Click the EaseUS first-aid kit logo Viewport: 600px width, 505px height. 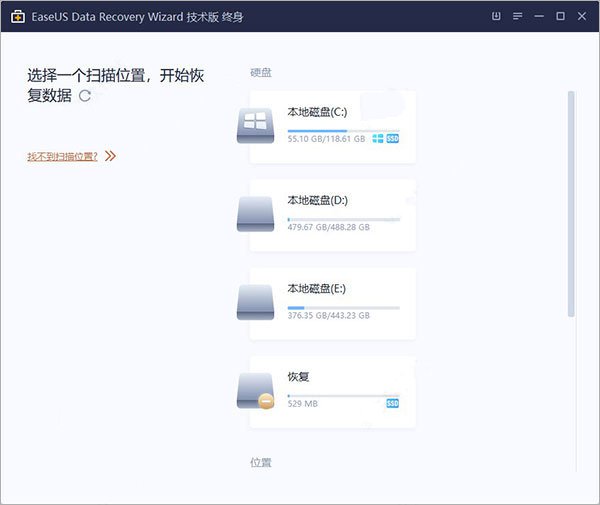pos(18,17)
